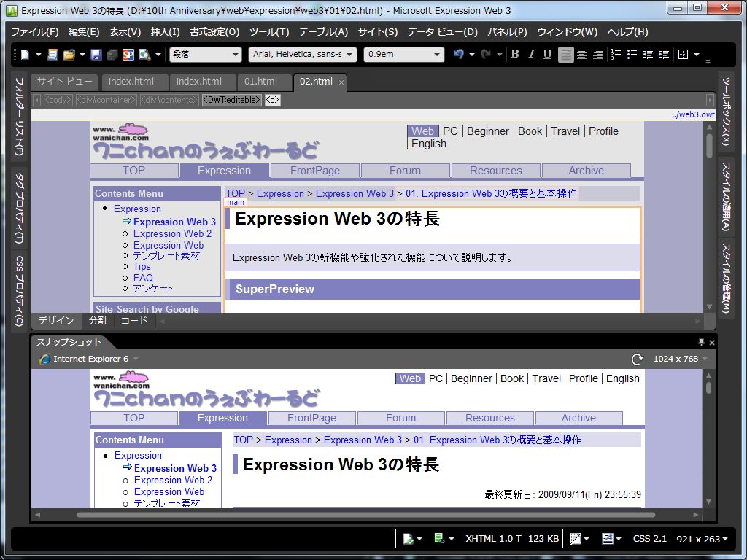The height and width of the screenshot is (560, 747).
Task: Click the Save All icon
Action: (112, 54)
